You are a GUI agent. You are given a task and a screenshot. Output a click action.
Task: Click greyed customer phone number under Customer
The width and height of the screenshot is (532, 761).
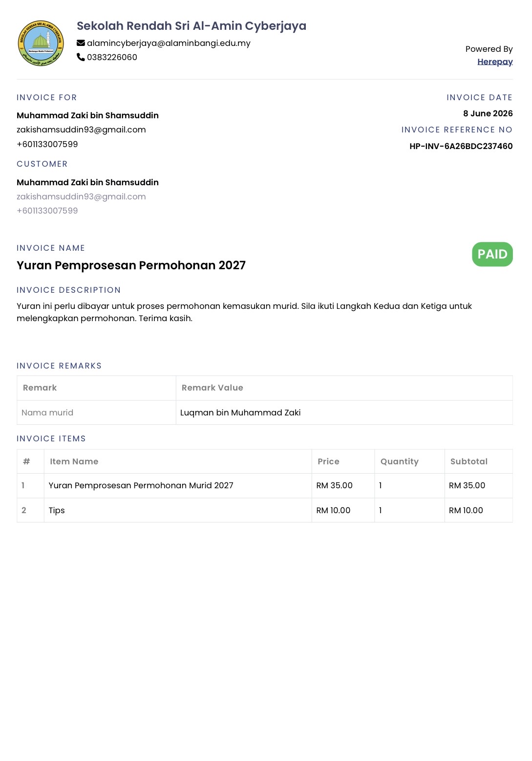47,211
